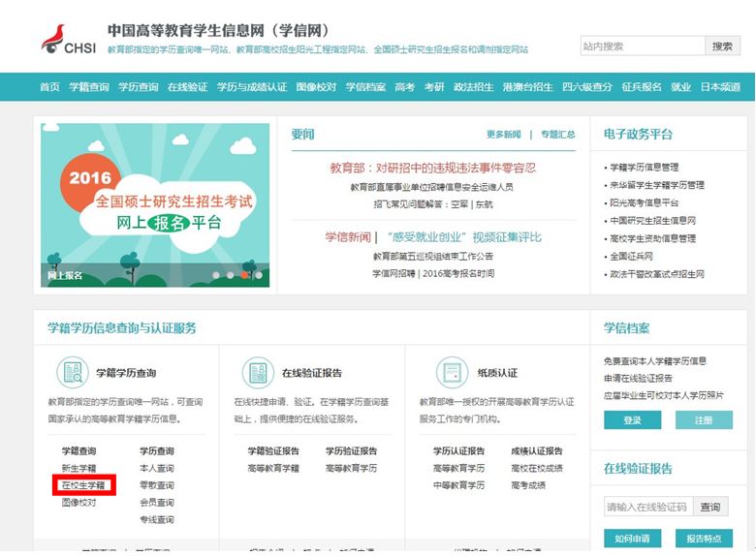This screenshot has height=556, width=756.
Task: Go to the 考研 navigation tab
Action: pyautogui.click(x=434, y=87)
